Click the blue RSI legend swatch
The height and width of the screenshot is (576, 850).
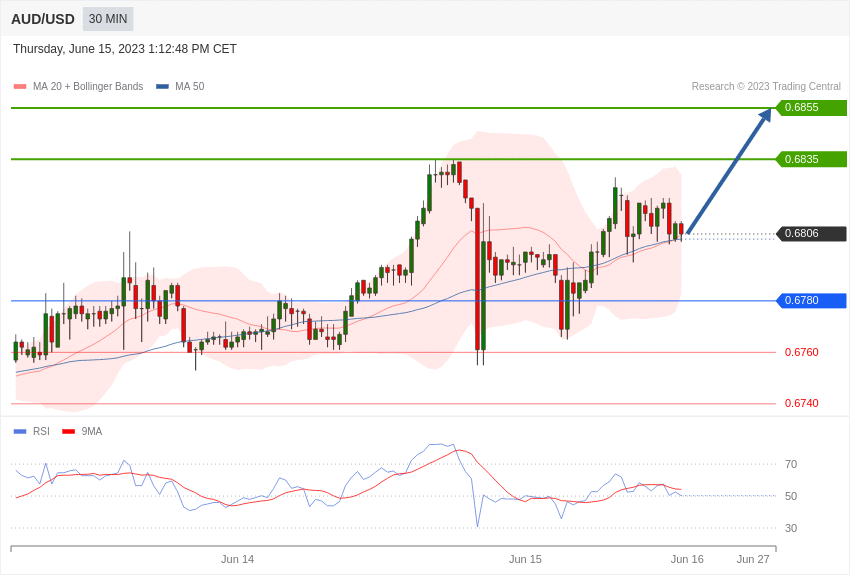(x=20, y=432)
